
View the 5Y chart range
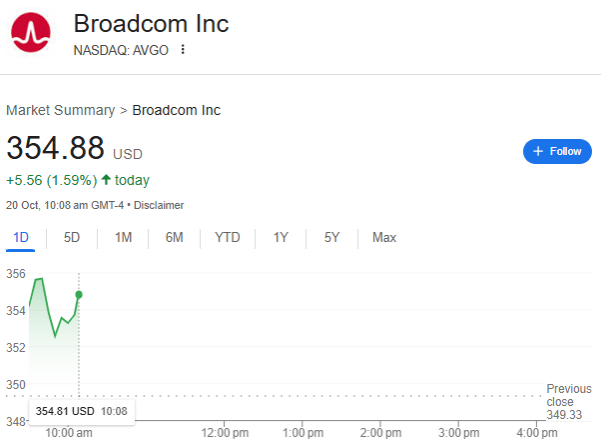click(332, 237)
